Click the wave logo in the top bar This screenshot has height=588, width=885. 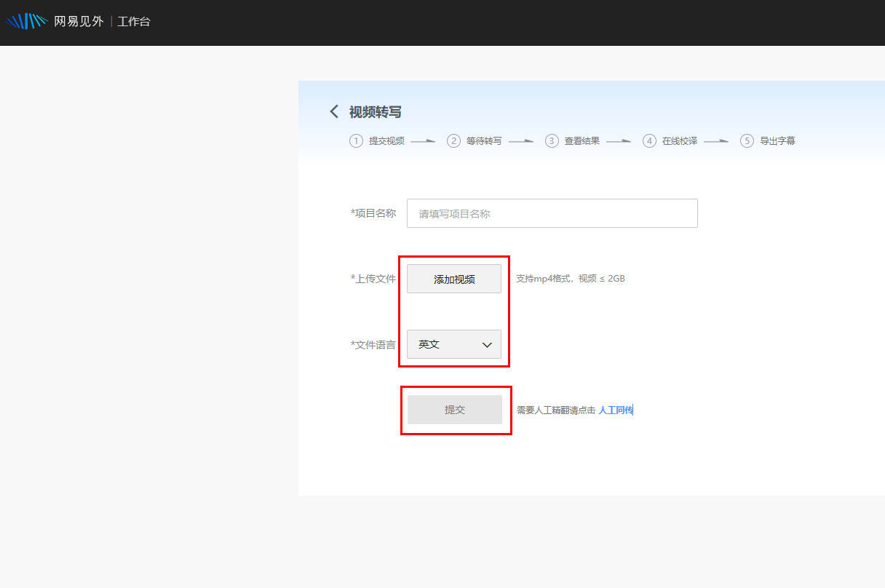27,20
